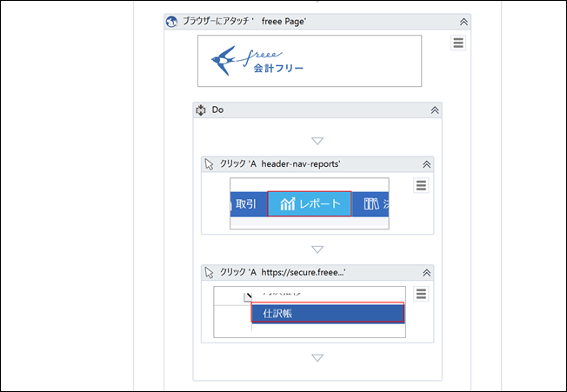This screenshot has height=392, width=567.
Task: Open hamburger menu beside 仕訳帳 screenshot
Action: pos(421,294)
